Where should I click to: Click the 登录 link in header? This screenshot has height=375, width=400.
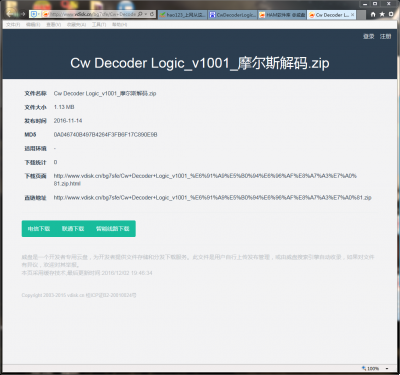coord(369,36)
